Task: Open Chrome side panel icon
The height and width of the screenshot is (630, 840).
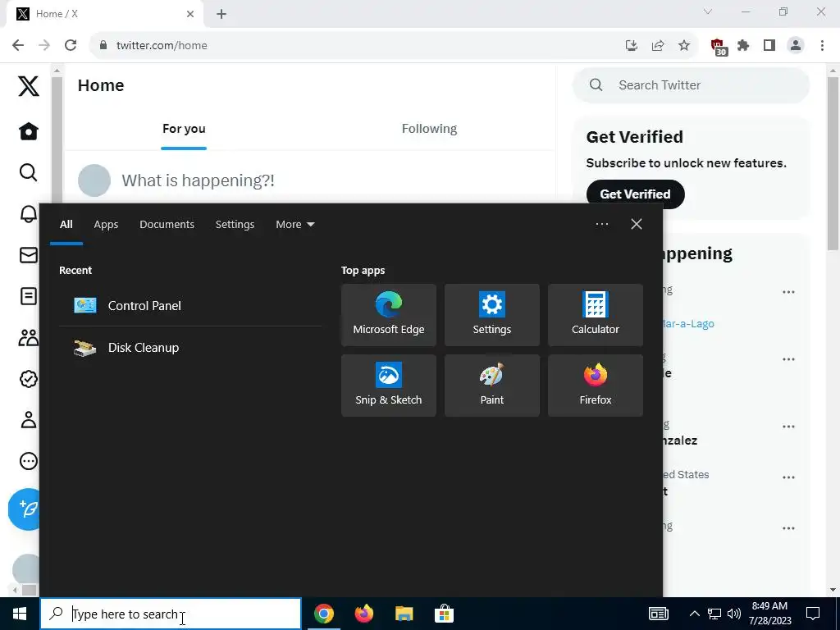Action: 769,46
